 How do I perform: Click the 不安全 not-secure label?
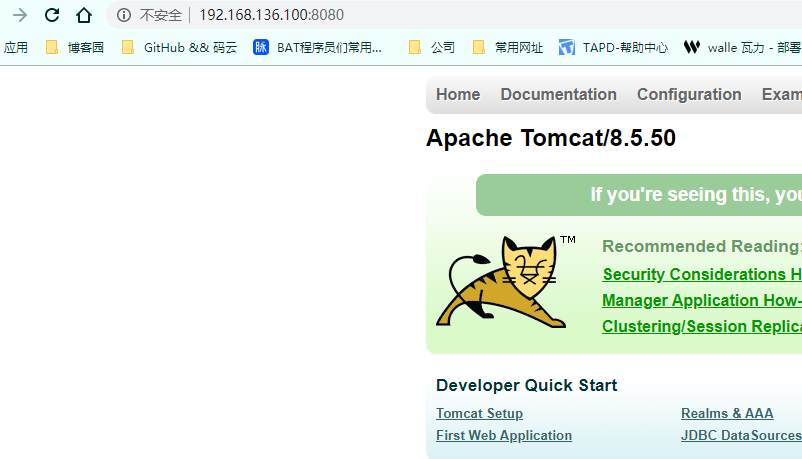coord(161,15)
